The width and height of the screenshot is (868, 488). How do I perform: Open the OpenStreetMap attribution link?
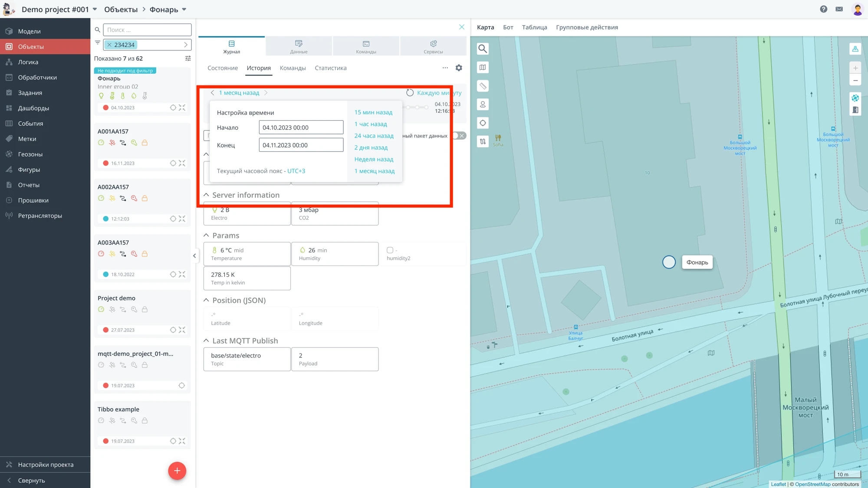pyautogui.click(x=812, y=484)
